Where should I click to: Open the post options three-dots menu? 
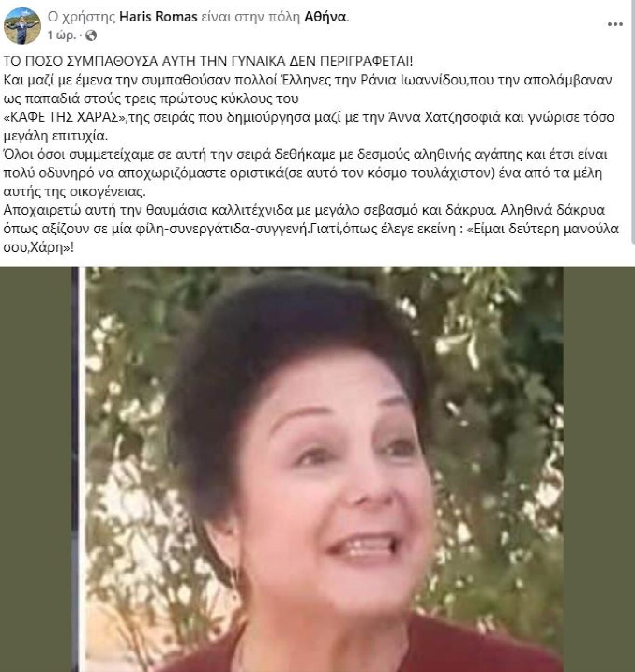pyautogui.click(x=615, y=24)
